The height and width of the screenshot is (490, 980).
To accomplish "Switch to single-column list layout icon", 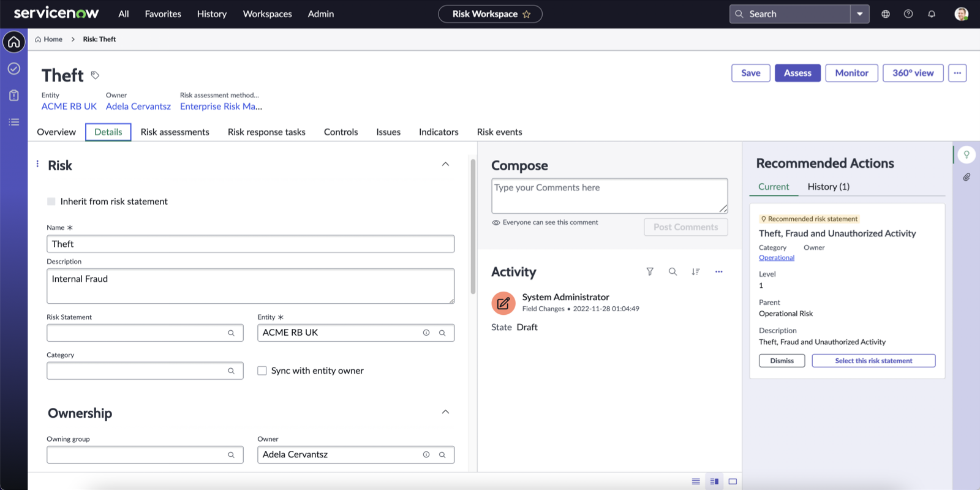I will click(x=696, y=481).
